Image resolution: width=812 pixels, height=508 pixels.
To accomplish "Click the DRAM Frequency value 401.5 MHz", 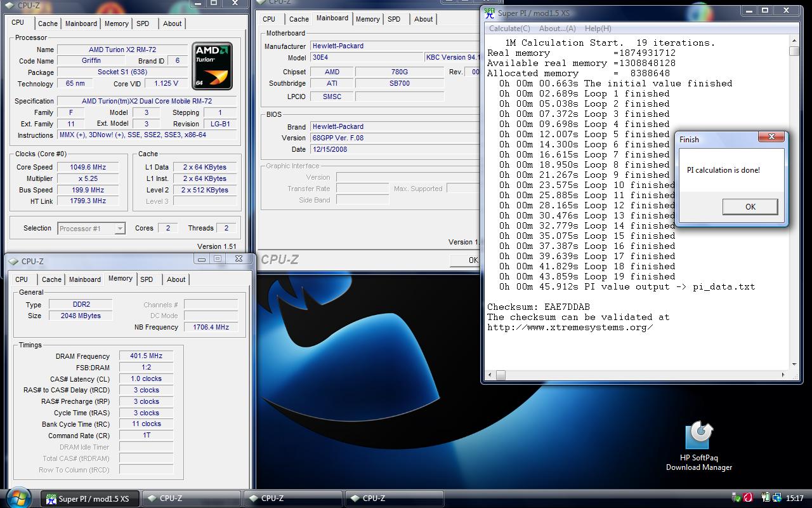I will (x=146, y=356).
